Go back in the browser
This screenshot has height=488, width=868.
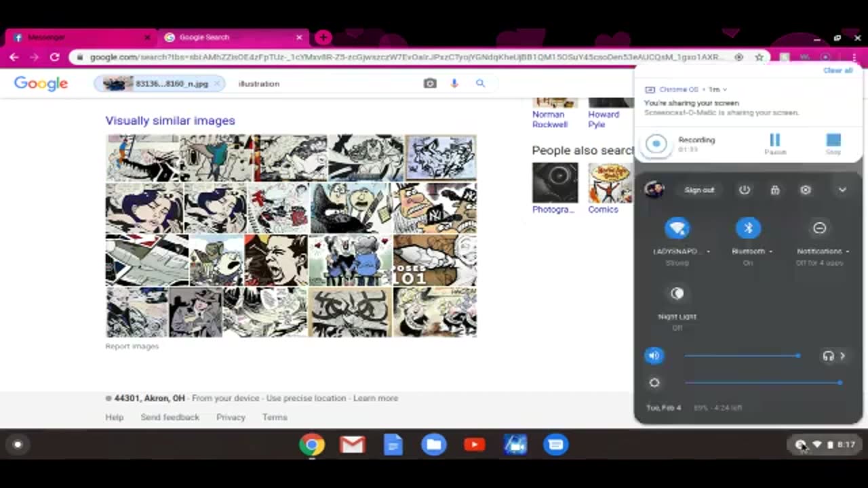14,58
